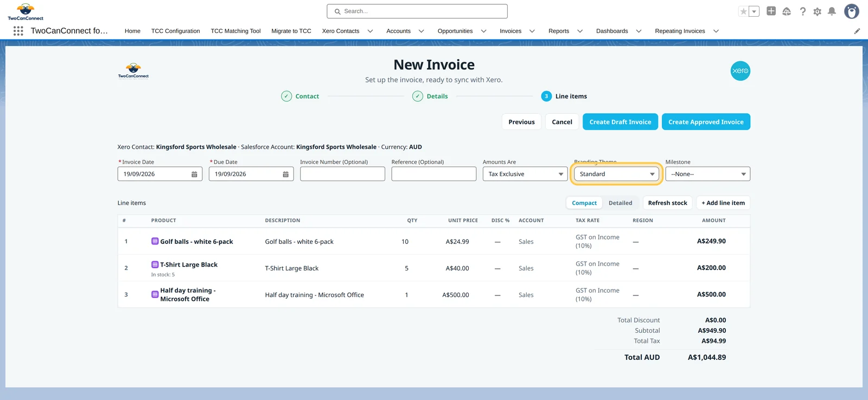Image resolution: width=868 pixels, height=400 pixels.
Task: Open the Setup gear icon
Action: [817, 11]
